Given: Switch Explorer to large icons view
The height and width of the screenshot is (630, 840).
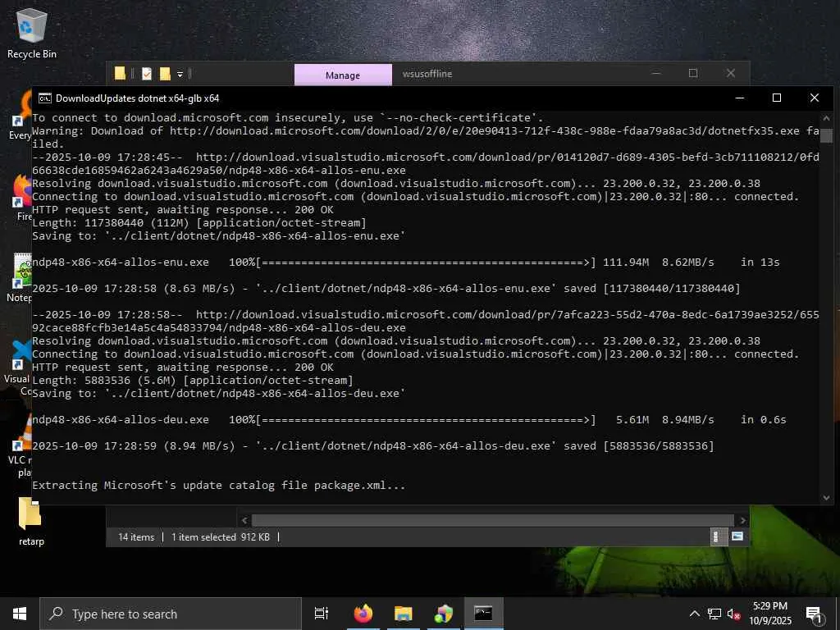Looking at the screenshot, I should click(737, 536).
